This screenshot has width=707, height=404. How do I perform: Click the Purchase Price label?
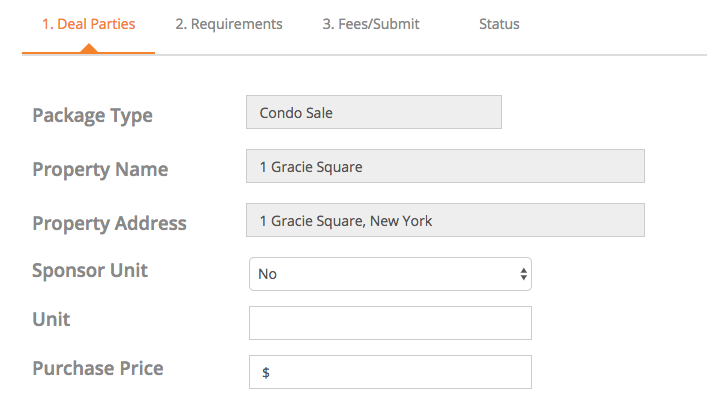point(98,368)
